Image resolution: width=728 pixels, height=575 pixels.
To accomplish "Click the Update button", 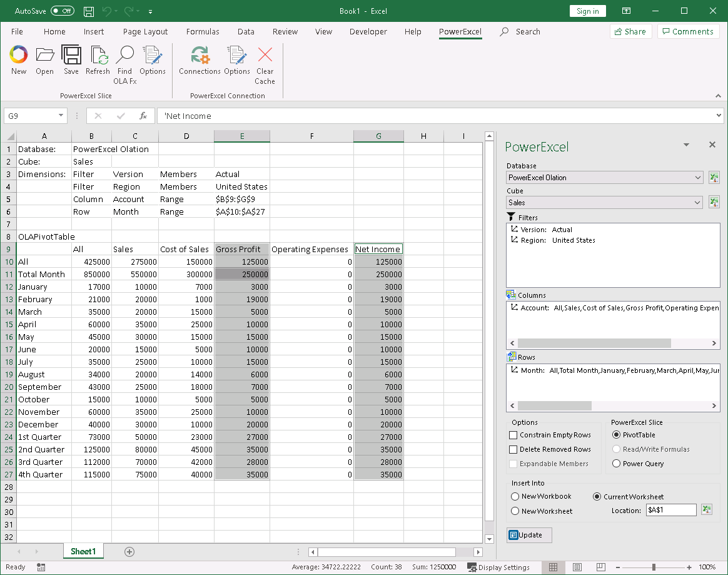I will pos(530,535).
